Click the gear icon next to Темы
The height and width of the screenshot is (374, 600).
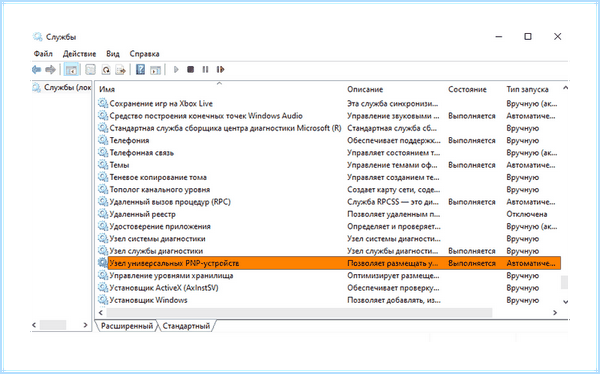click(103, 165)
